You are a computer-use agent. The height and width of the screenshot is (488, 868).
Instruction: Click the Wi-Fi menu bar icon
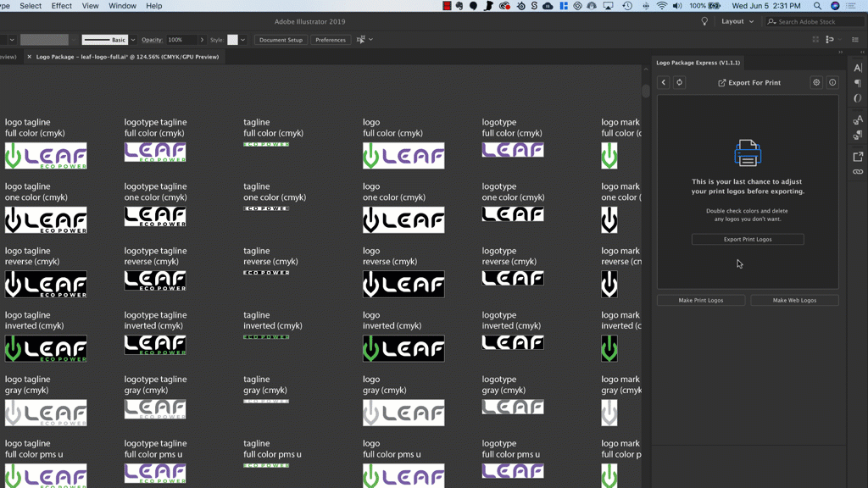click(x=661, y=6)
